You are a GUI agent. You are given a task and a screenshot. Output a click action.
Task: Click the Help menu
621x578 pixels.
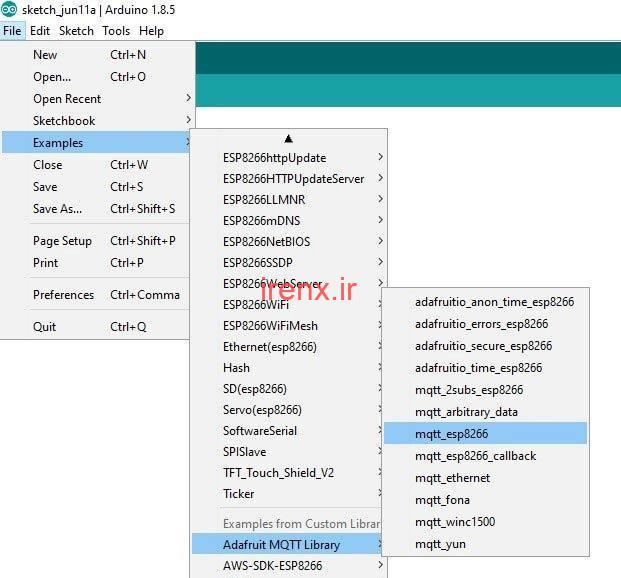(x=151, y=31)
